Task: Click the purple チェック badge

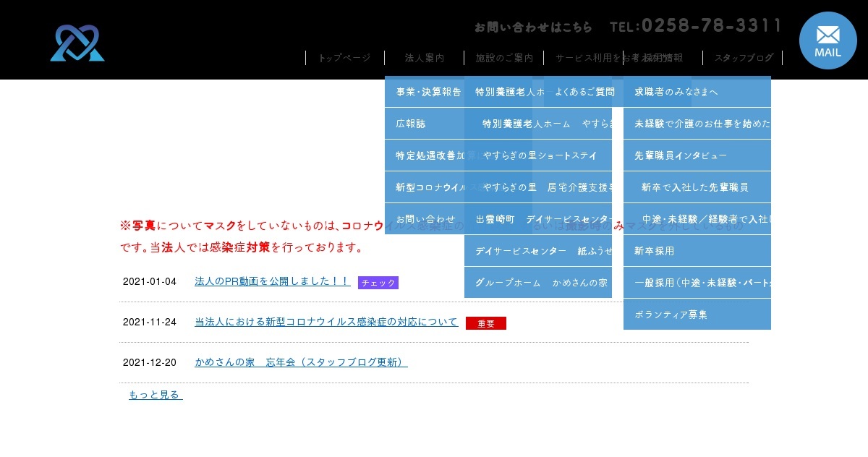Action: pos(378,283)
